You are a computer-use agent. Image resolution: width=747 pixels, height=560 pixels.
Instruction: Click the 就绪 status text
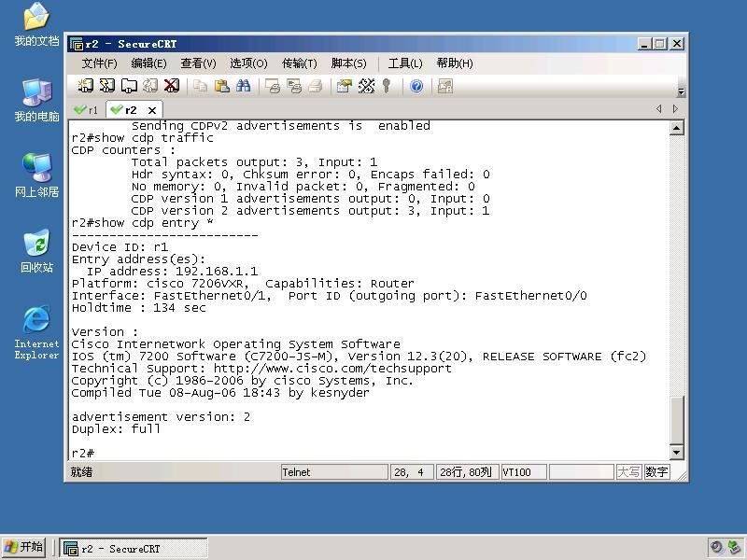tap(81, 472)
